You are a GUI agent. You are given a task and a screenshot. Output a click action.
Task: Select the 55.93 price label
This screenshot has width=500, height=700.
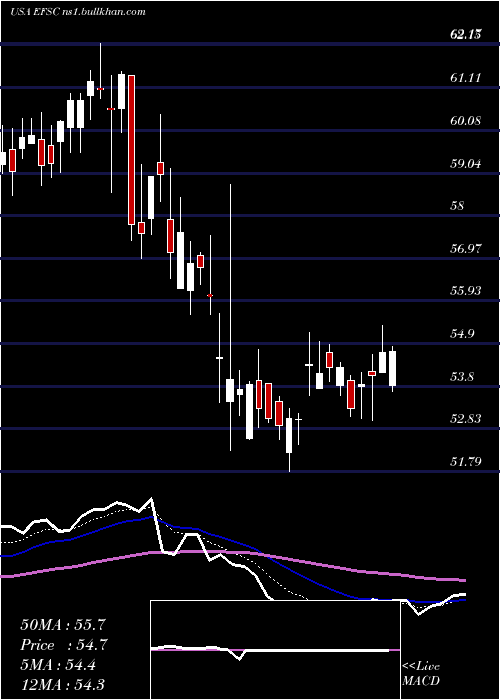click(465, 291)
